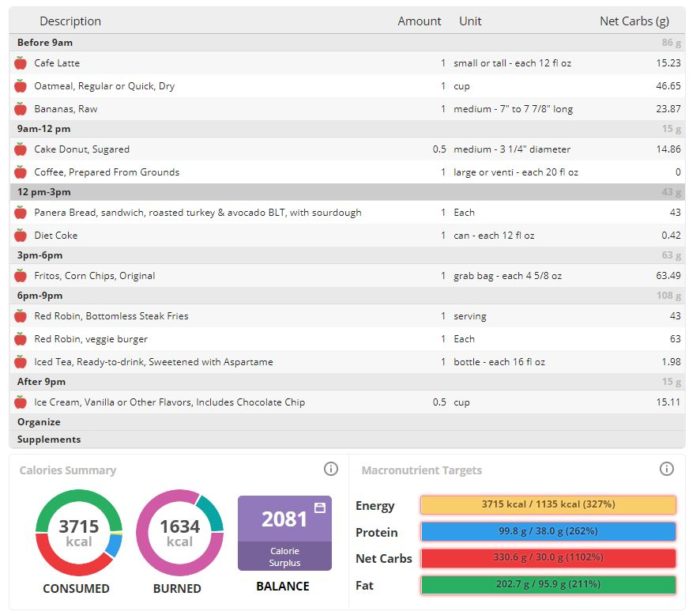
Task: Select the Red Robin, Bottomless Steak Fries entry
Action: [347, 316]
